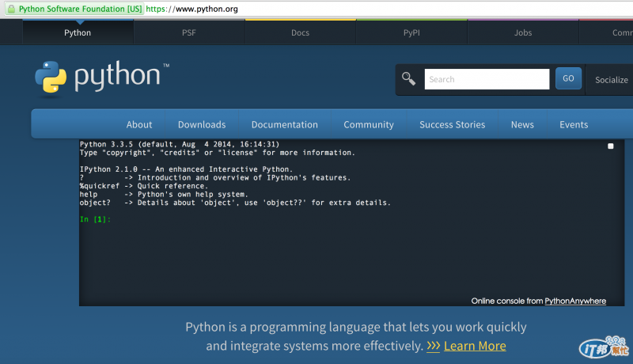Image resolution: width=633 pixels, height=364 pixels.
Task: Open the Community navigation menu
Action: pyautogui.click(x=369, y=125)
